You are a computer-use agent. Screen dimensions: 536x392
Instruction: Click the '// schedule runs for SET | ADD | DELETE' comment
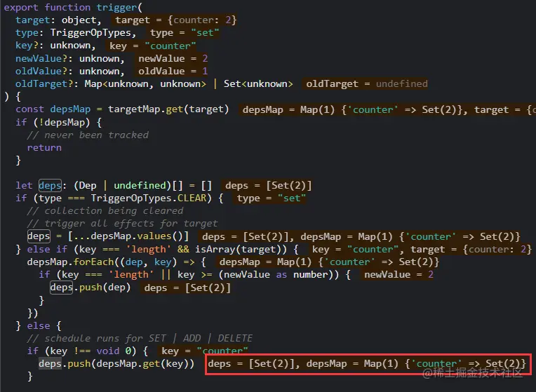[x=140, y=338]
